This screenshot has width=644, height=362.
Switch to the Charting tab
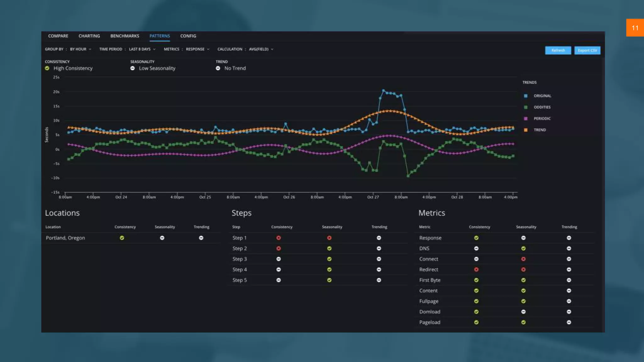pos(89,36)
